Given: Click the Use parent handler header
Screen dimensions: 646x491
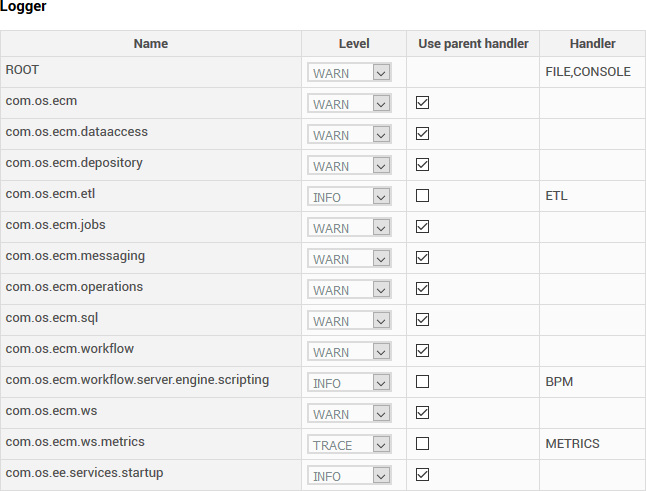Looking at the screenshot, I should pyautogui.click(x=473, y=44).
